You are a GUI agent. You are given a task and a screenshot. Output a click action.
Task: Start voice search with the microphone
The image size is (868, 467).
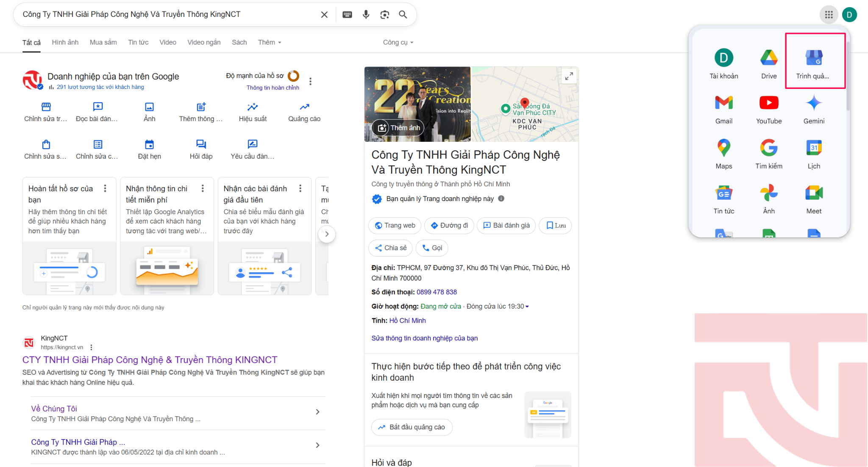click(366, 14)
